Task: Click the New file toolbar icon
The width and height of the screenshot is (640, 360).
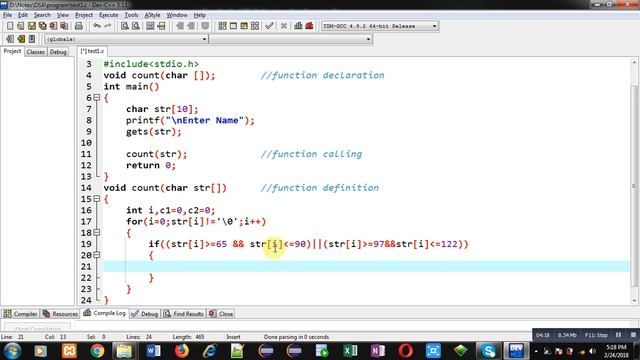Action: click(x=10, y=26)
